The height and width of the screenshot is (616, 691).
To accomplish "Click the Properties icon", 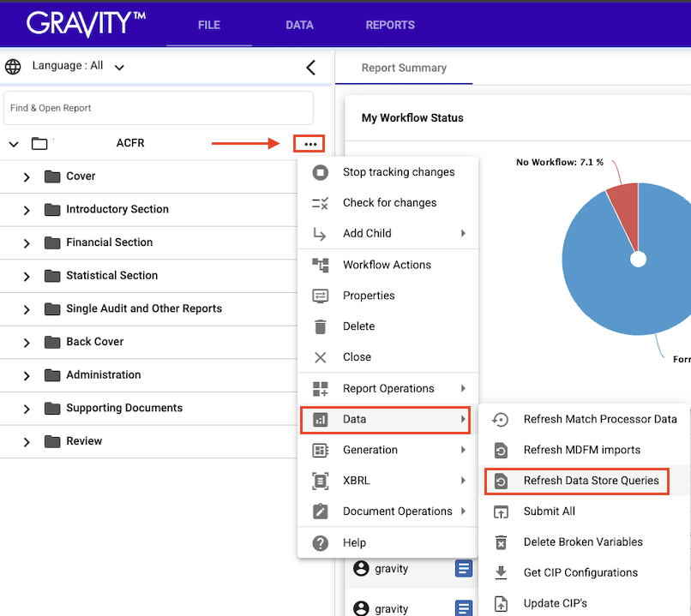I will 321,296.
